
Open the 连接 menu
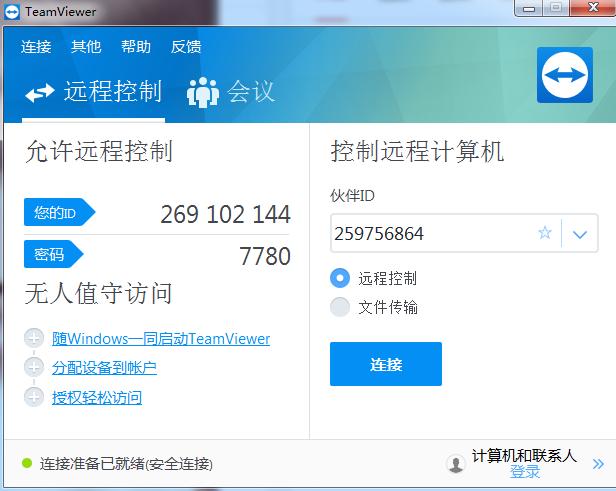tap(36, 47)
